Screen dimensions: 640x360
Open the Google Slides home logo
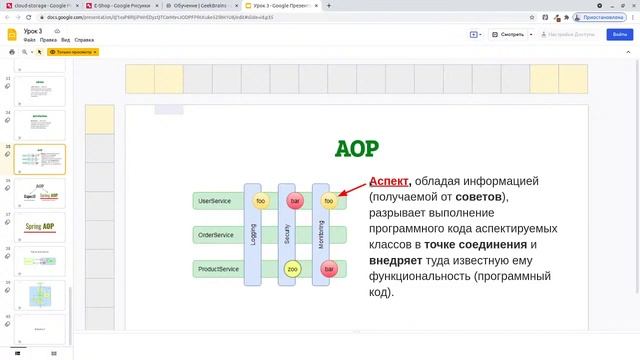[x=12, y=35]
